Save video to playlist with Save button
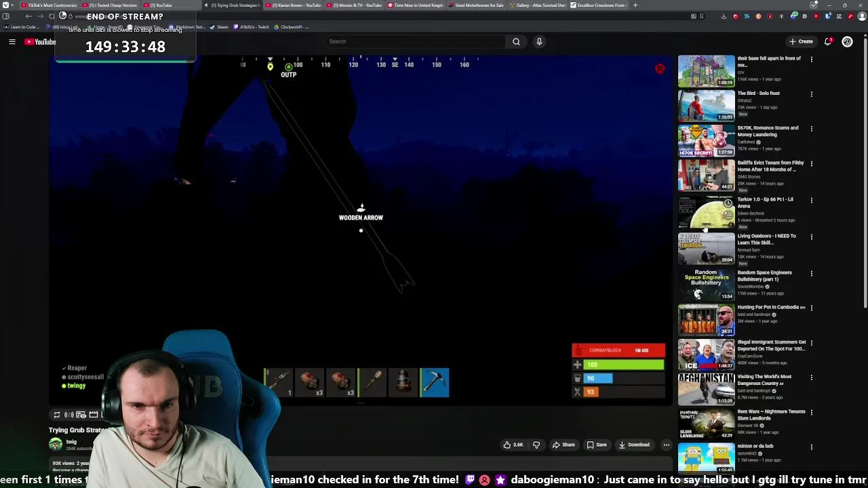The height and width of the screenshot is (488, 868). [597, 445]
